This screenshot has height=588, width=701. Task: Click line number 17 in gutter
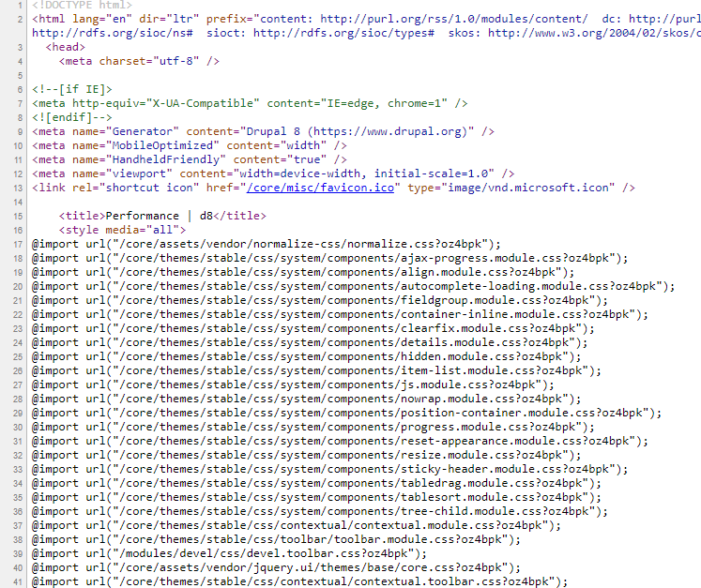[x=18, y=245]
